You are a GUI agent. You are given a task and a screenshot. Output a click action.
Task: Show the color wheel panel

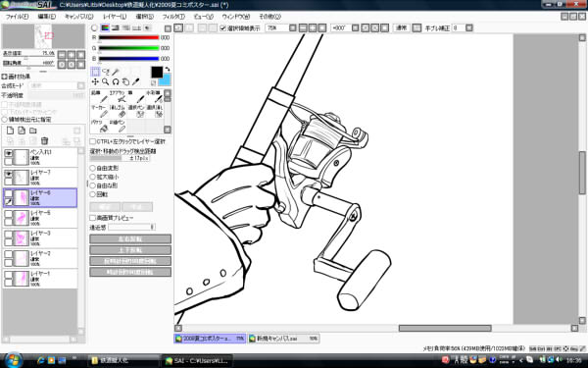pyautogui.click(x=94, y=28)
